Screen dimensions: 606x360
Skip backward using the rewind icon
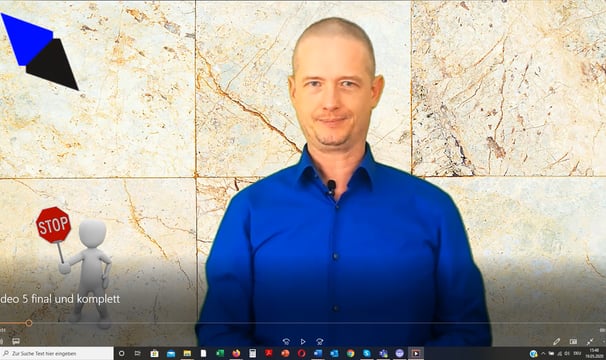pos(286,341)
